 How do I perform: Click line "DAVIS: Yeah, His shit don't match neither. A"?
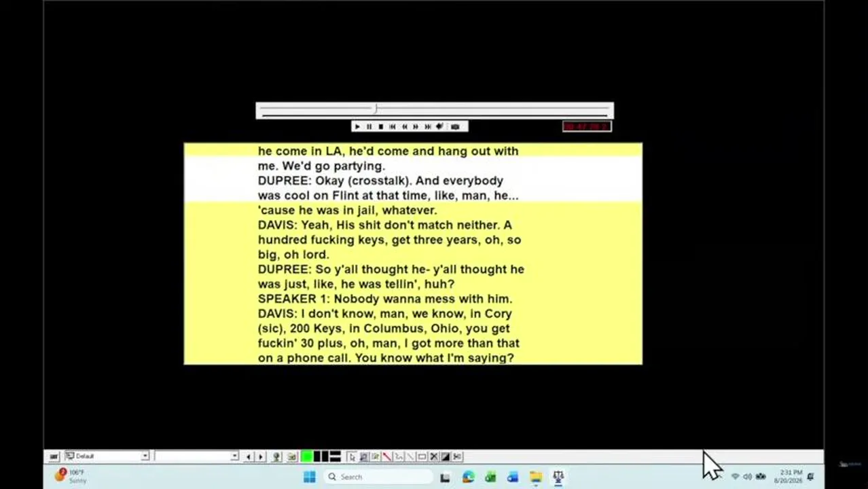pos(385,225)
